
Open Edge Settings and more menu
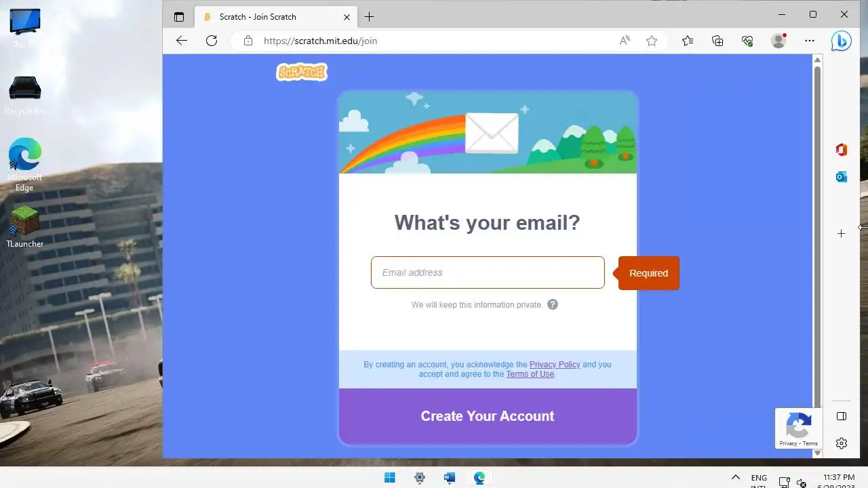(x=810, y=41)
